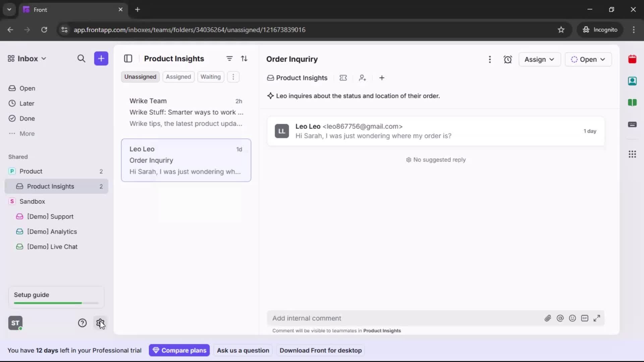Expand the Inbox dropdown chevron

click(x=43, y=58)
